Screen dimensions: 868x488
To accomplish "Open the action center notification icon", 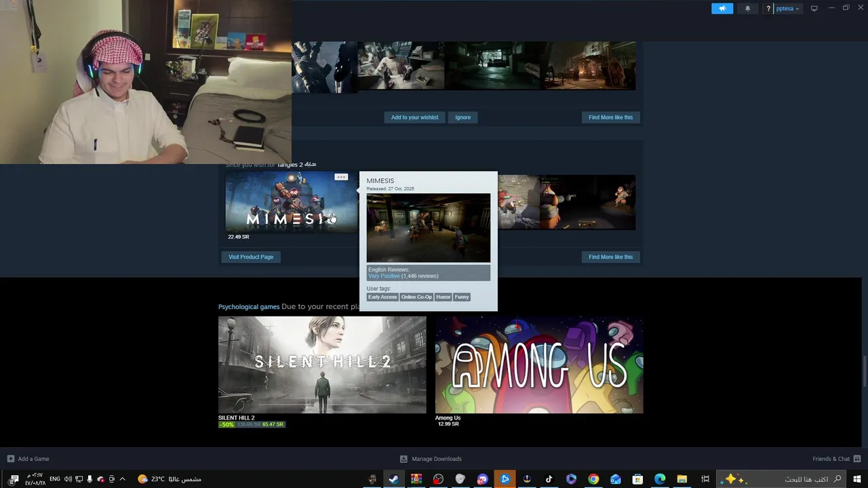I will click(14, 479).
